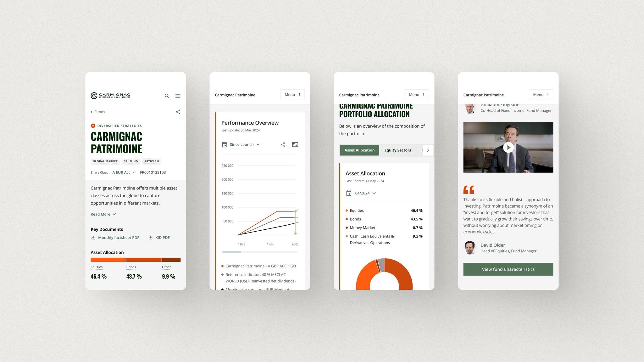Click the fullscreen/expand chart icon
The width and height of the screenshot is (644, 362).
295,145
